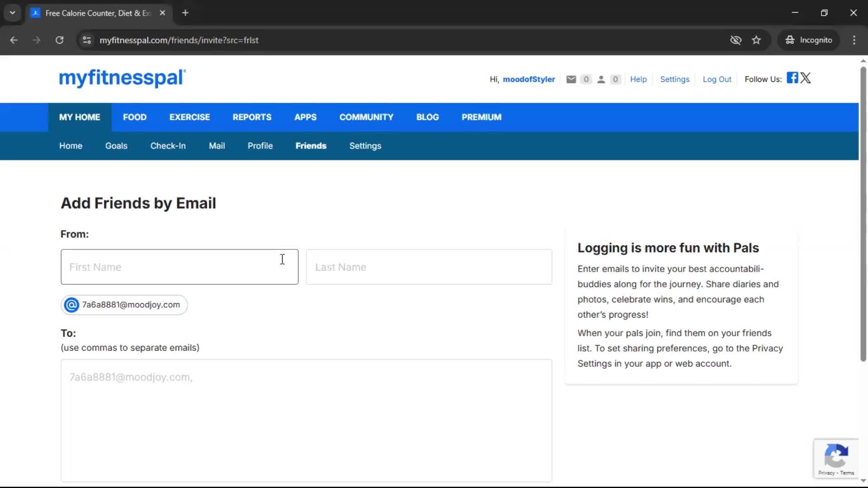
Task: Open the mail envelope icon in header
Action: coord(571,80)
